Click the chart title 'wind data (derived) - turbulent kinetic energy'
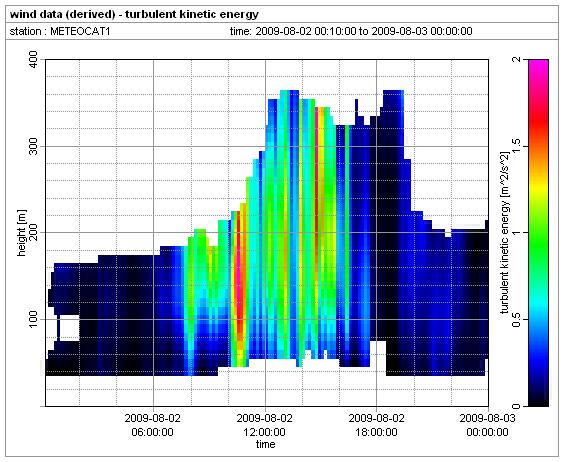The image size is (564, 462). [134, 15]
